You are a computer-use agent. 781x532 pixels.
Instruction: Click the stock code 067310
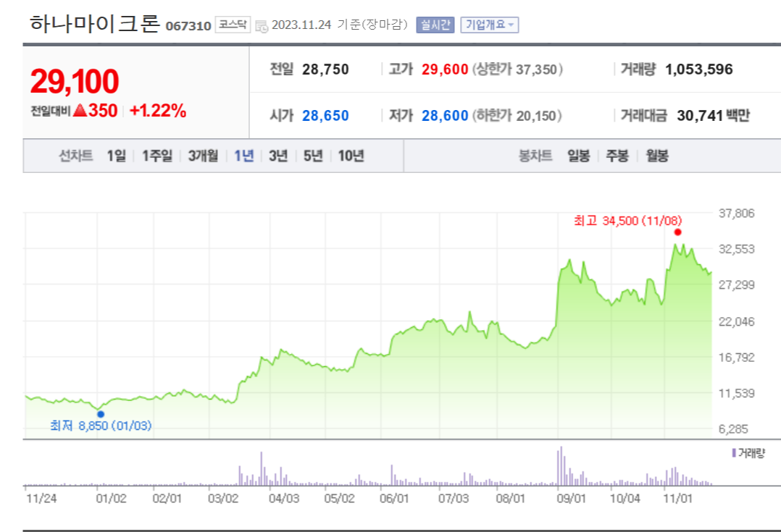point(188,26)
